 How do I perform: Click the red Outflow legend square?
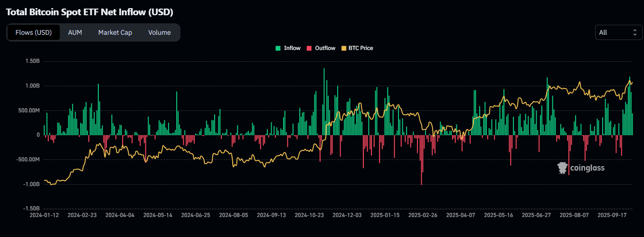309,48
